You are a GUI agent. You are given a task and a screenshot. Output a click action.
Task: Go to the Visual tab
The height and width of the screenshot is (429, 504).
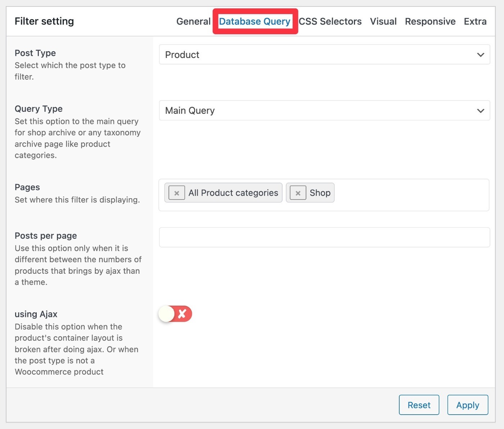pyautogui.click(x=383, y=22)
